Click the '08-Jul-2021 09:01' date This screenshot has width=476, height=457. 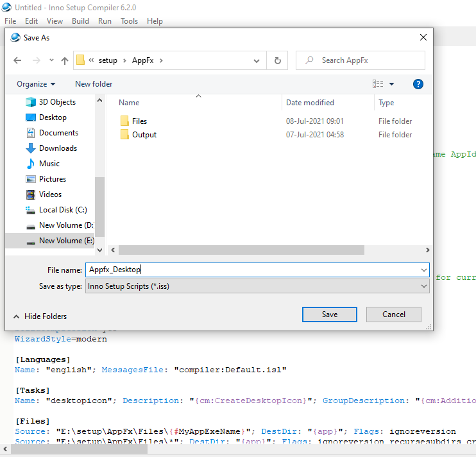pos(314,121)
